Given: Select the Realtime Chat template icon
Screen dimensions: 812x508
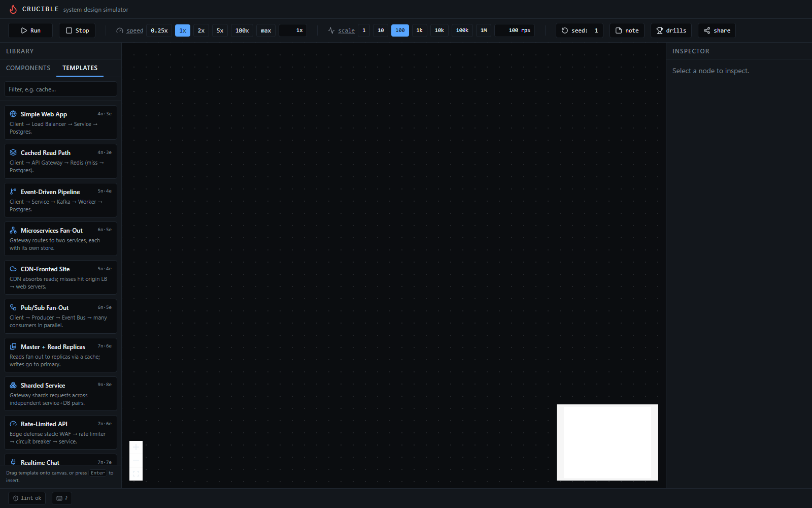Looking at the screenshot, I should point(13,462).
